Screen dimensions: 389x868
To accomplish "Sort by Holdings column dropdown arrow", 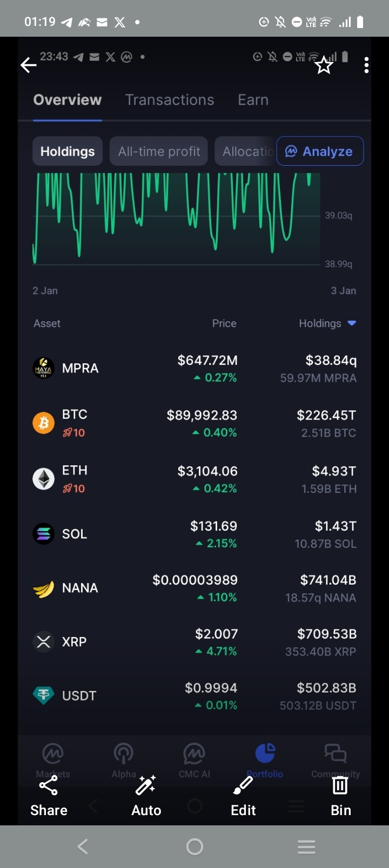I will coord(352,323).
